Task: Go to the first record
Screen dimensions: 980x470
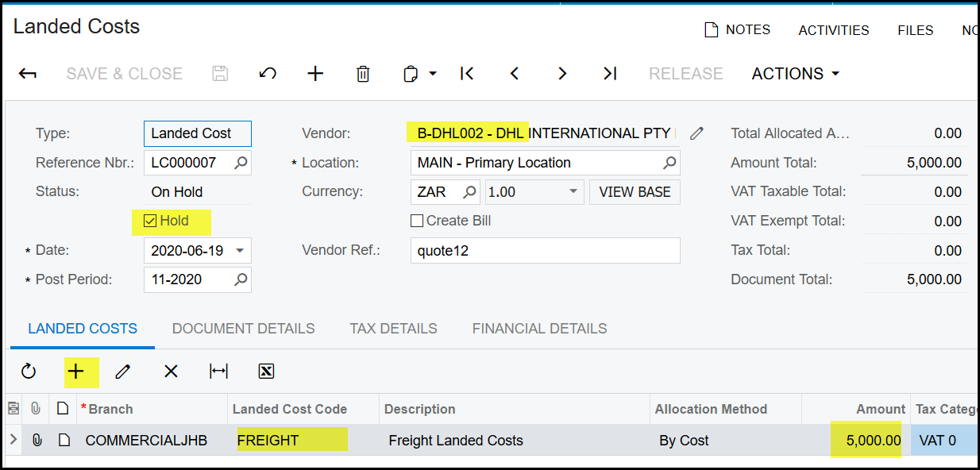Action: pyautogui.click(x=467, y=74)
